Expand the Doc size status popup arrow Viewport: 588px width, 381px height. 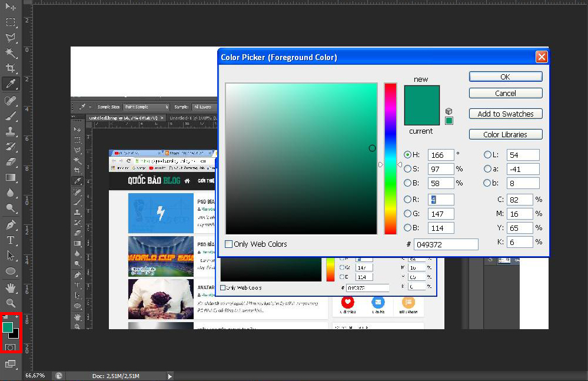coord(170,375)
